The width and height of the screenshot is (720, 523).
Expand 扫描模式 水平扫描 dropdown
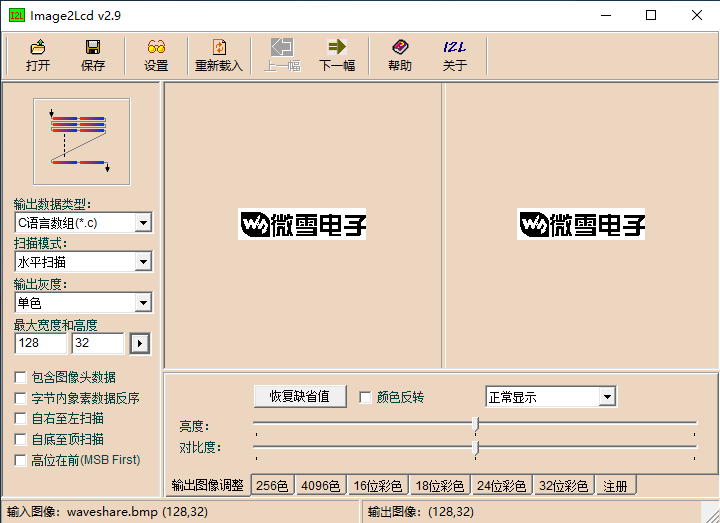143,262
